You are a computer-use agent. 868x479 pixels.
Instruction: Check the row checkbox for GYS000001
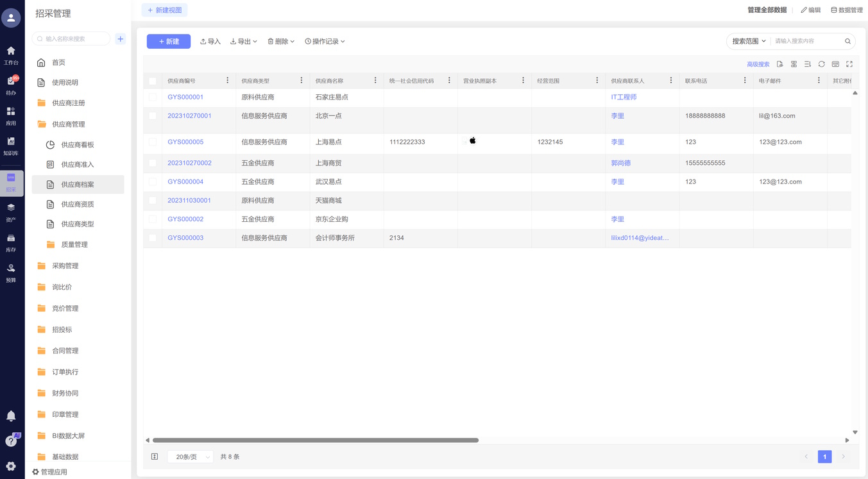[x=153, y=97]
